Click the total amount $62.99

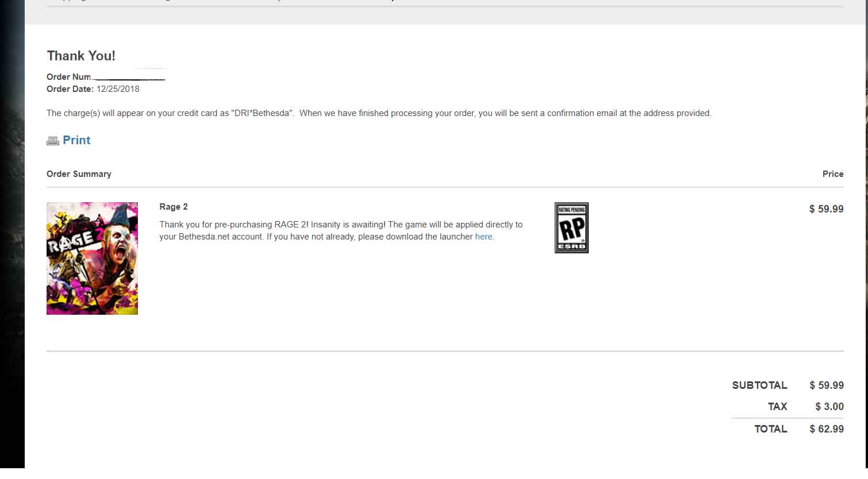[826, 429]
